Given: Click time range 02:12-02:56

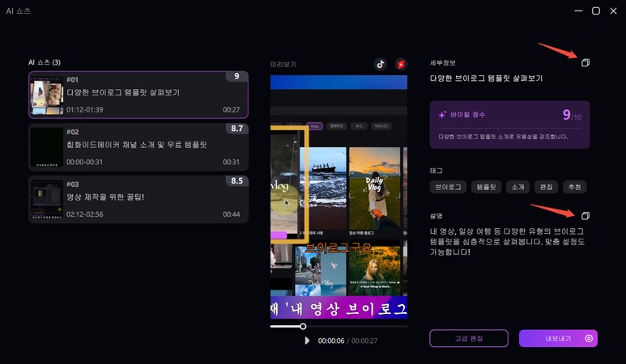Looking at the screenshot, I should [85, 214].
